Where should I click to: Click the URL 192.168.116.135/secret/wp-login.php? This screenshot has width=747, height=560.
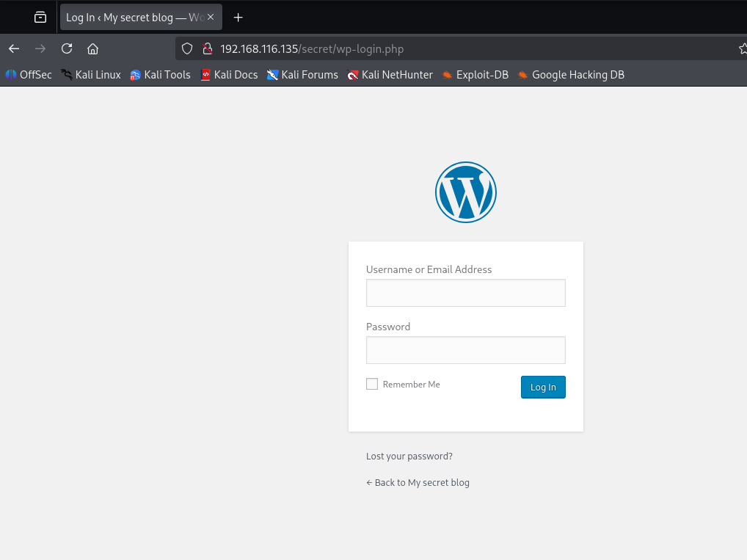[x=312, y=49]
